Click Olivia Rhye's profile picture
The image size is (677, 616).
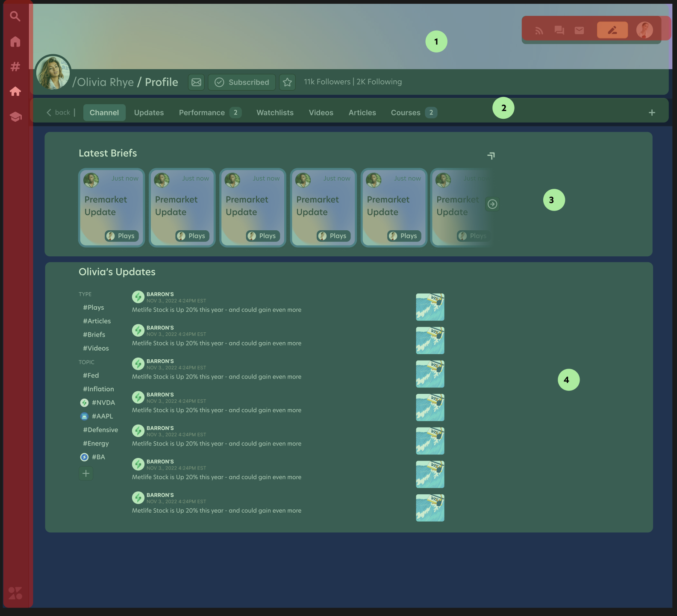pyautogui.click(x=53, y=72)
